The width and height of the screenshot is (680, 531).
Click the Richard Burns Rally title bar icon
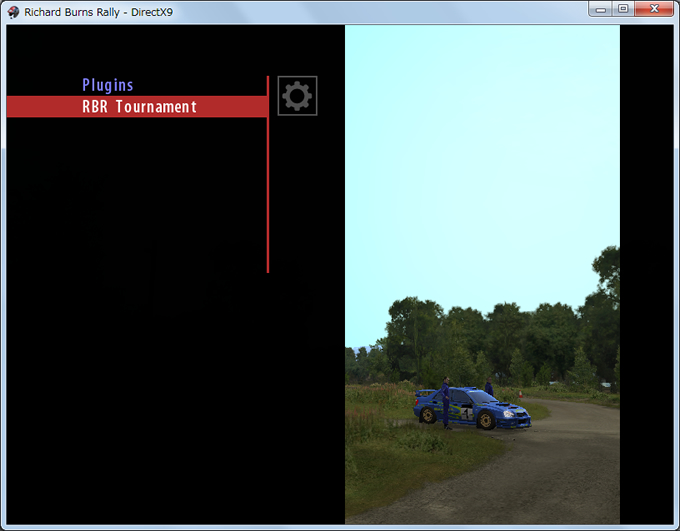[13, 12]
